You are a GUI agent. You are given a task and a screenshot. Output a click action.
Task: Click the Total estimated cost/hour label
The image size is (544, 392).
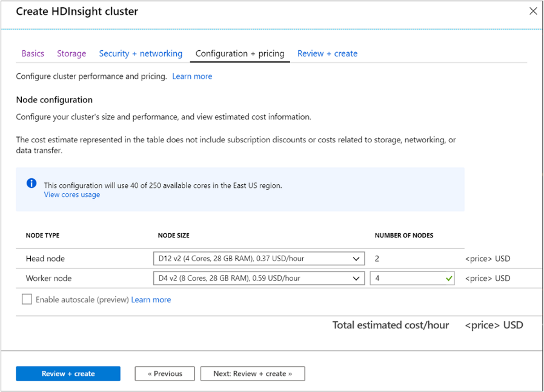click(391, 325)
